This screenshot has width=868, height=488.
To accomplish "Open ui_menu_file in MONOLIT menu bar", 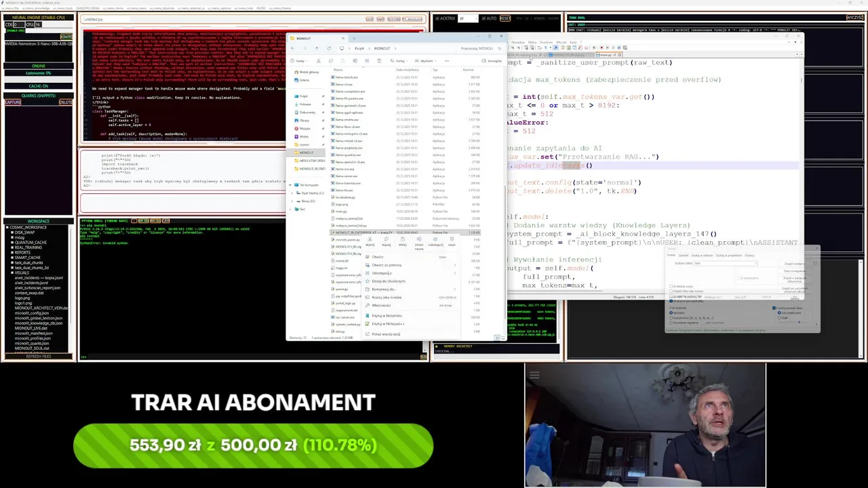I will (10, 8).
